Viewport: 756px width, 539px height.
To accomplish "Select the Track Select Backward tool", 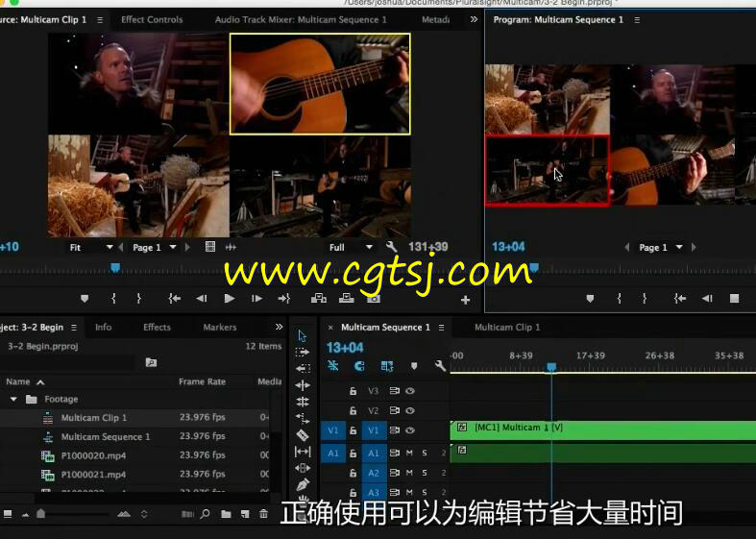I will click(303, 369).
